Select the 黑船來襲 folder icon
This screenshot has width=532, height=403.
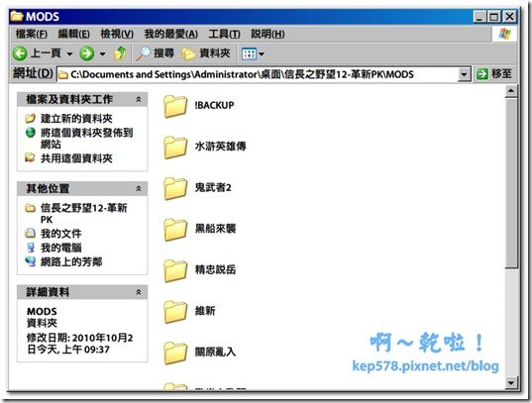[175, 230]
